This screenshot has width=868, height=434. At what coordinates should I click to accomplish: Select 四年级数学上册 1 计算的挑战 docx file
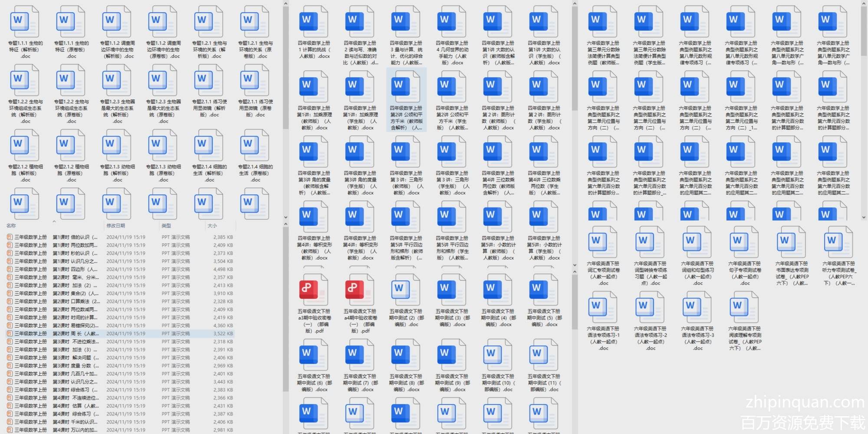314,33
